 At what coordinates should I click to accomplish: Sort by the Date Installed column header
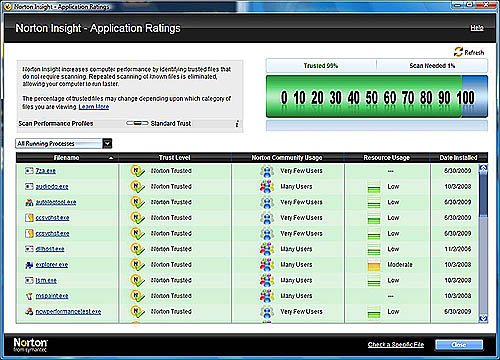tap(458, 158)
